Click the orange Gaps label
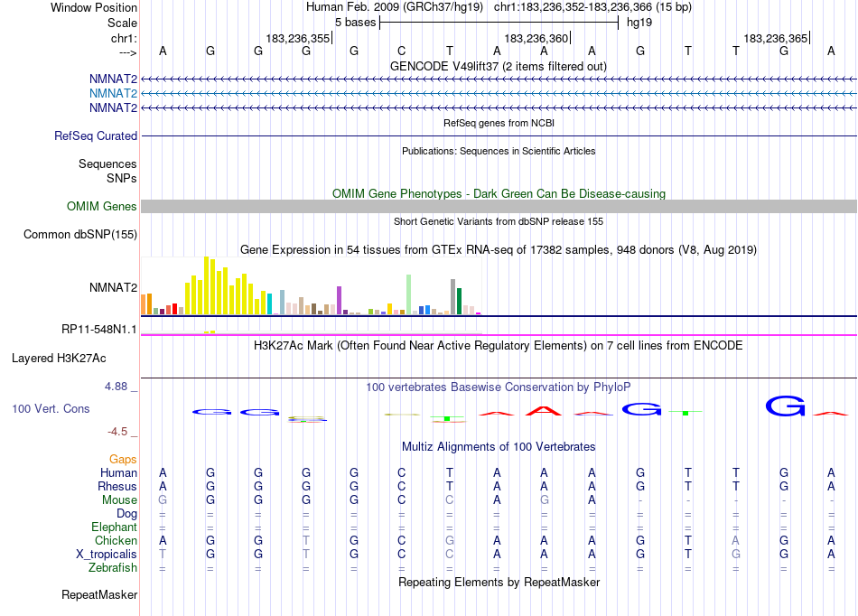The height and width of the screenshot is (616, 858). [123, 460]
